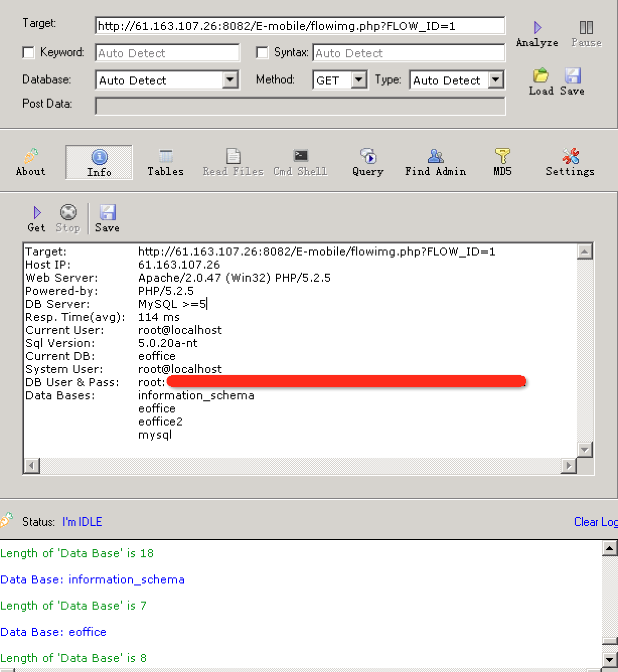Open the Tables section

[166, 162]
